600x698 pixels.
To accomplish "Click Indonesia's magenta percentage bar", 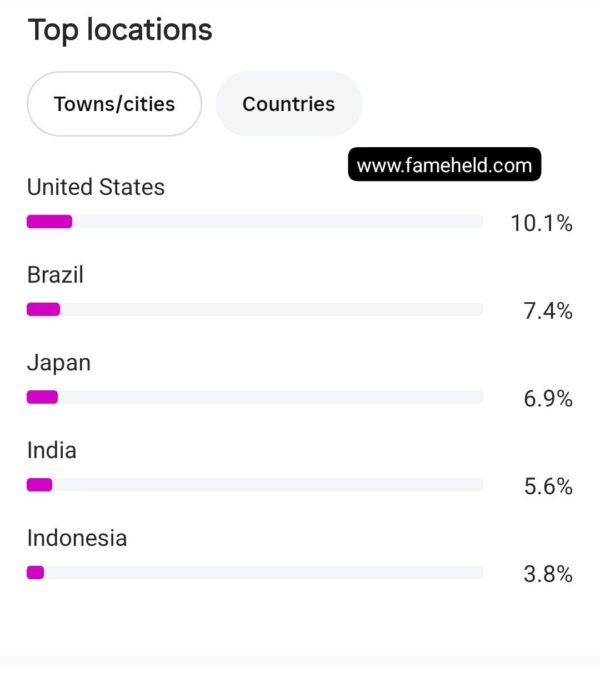I will tap(35, 572).
